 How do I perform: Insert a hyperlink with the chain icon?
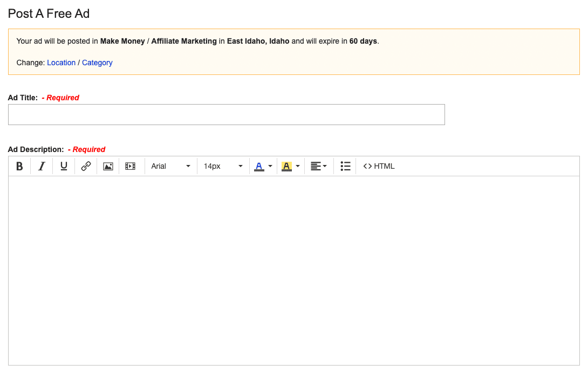click(86, 166)
